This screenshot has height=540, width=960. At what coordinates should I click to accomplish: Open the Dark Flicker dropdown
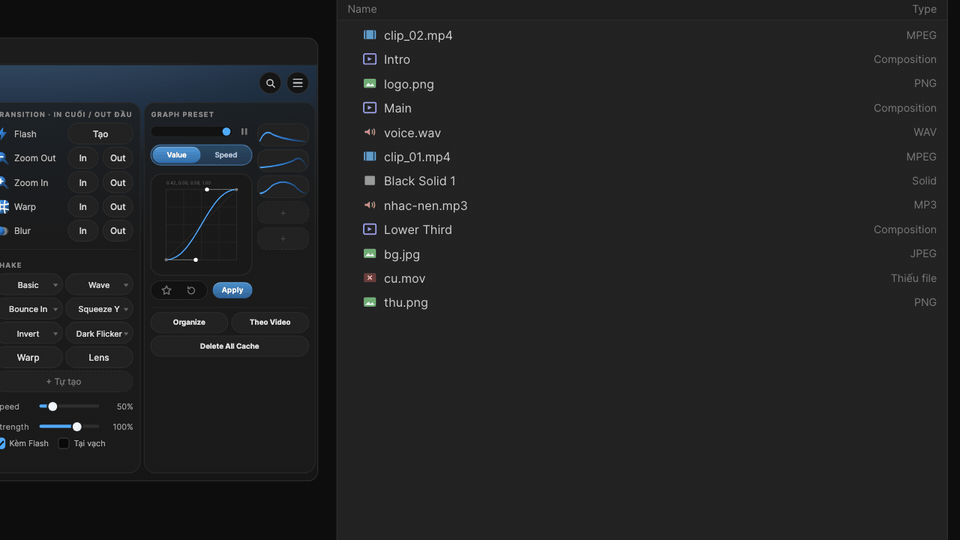[x=99, y=334]
